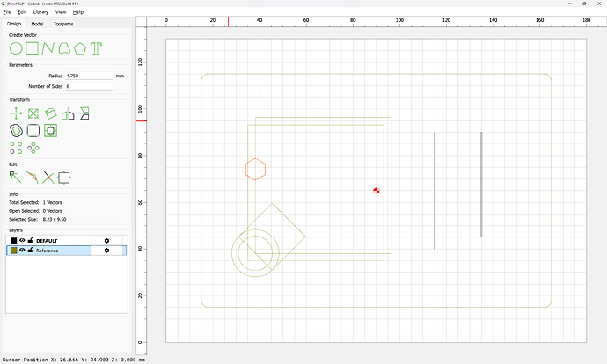Click the Mirror transform icon

point(68,113)
